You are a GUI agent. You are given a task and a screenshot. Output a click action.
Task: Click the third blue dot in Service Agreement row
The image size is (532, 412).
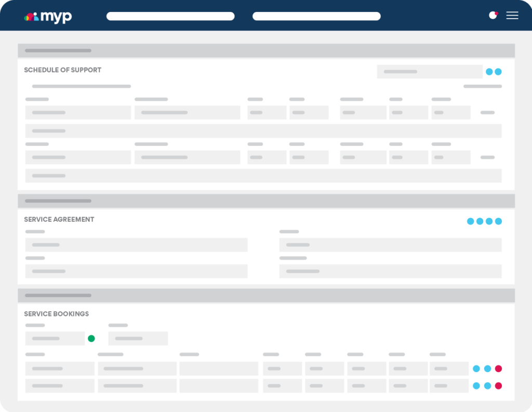pos(489,221)
